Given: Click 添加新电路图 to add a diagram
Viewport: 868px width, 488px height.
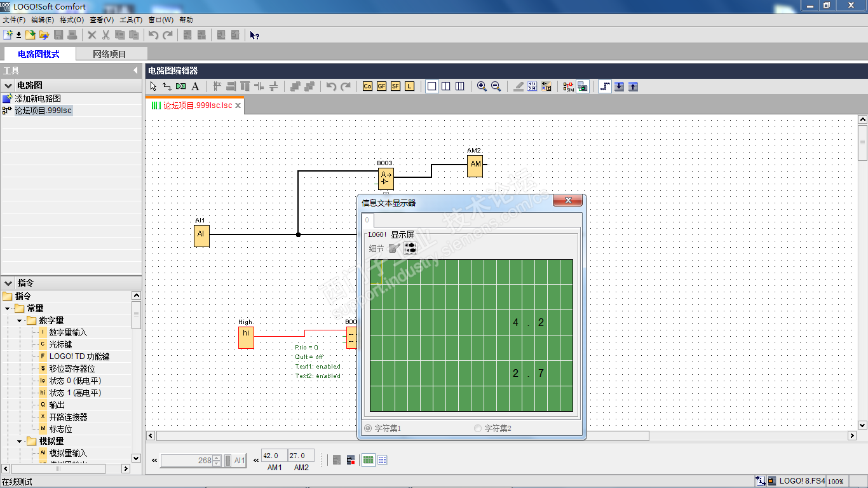Looking at the screenshot, I should pos(37,98).
